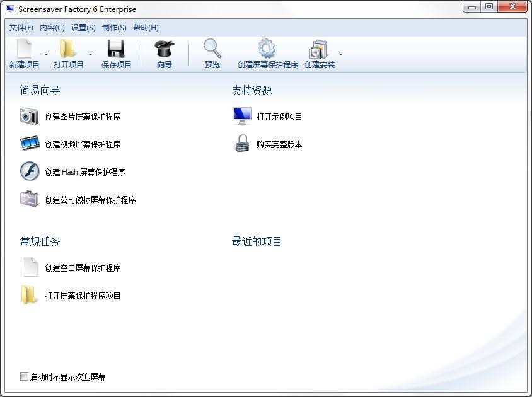Expand the dropdown arrow next to 创建安装
The width and height of the screenshot is (532, 397).
tap(341, 54)
